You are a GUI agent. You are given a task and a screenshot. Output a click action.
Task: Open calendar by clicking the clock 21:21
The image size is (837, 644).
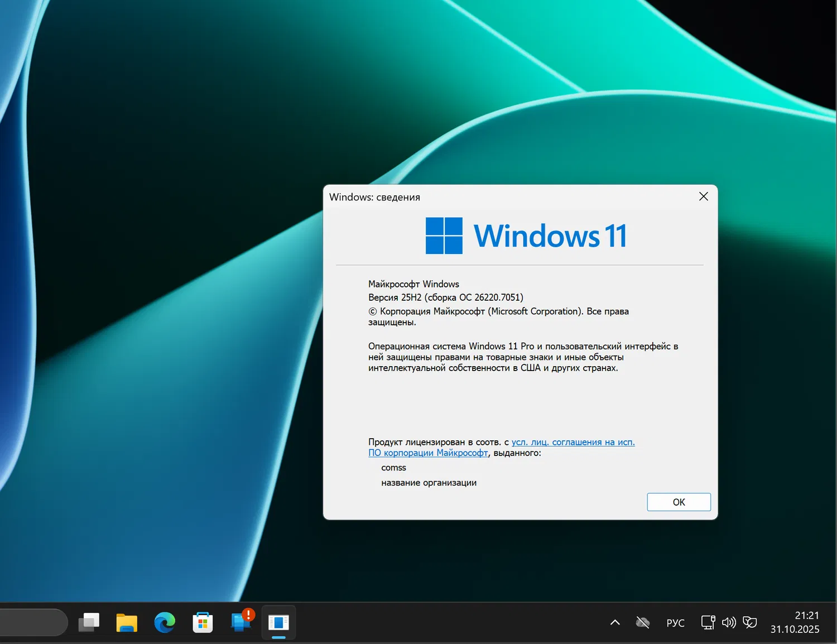tap(806, 616)
